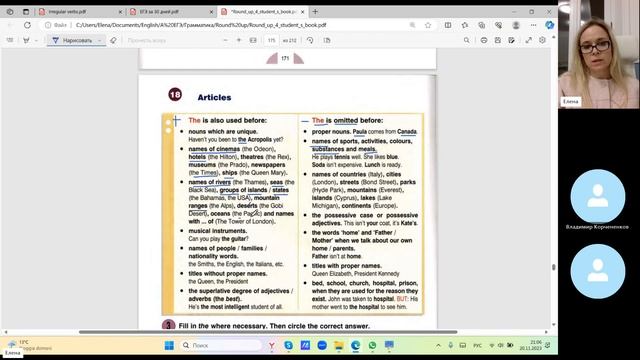Image resolution: width=640 pixels, height=360 pixels.
Task: Switch to the Irregular verbs.pdf tab
Action: 80,12
